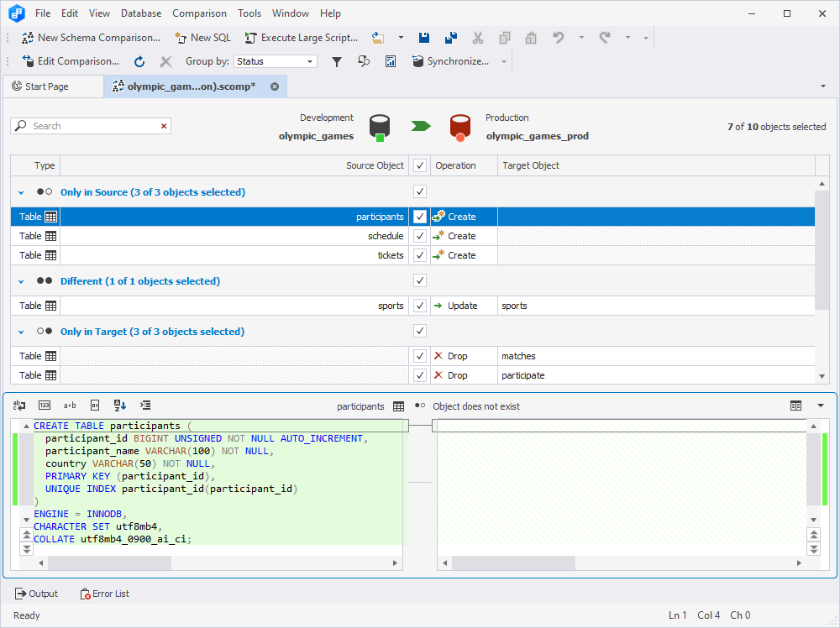
Task: Open the Group by Status combo box
Action: click(x=276, y=61)
